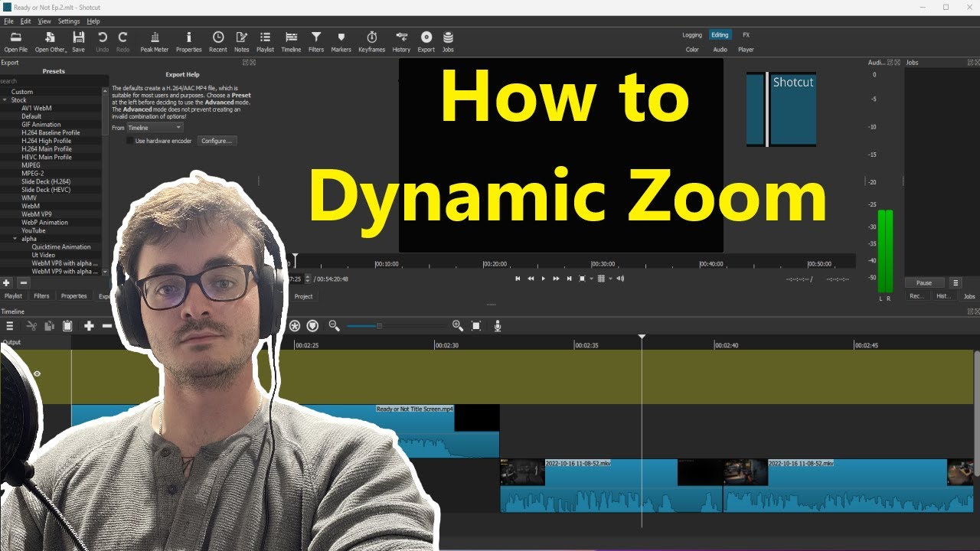Open the File menu
Viewport: 980px width, 551px height.
click(x=8, y=21)
